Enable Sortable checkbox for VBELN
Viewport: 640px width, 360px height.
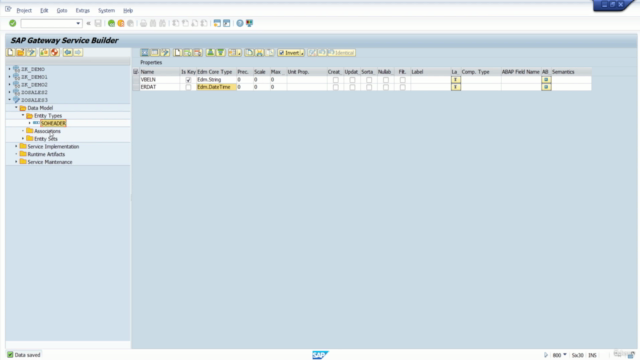(x=369, y=80)
